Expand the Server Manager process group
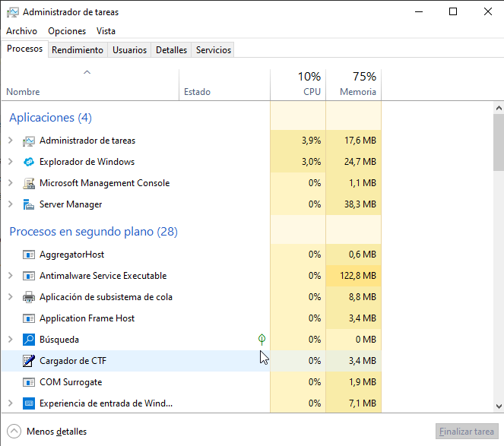 pyautogui.click(x=11, y=204)
